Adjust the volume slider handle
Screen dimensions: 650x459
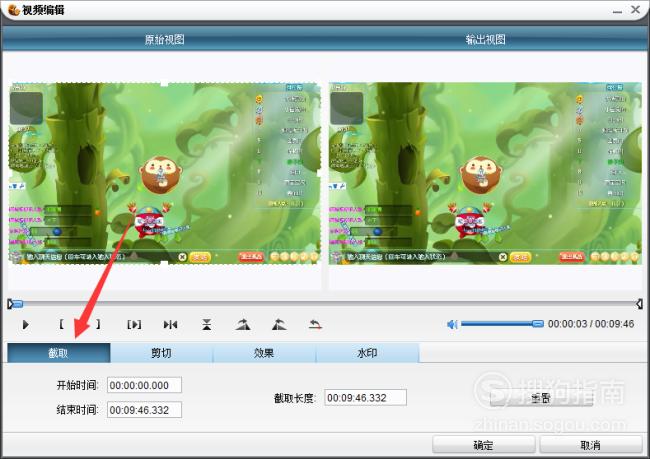click(x=538, y=324)
